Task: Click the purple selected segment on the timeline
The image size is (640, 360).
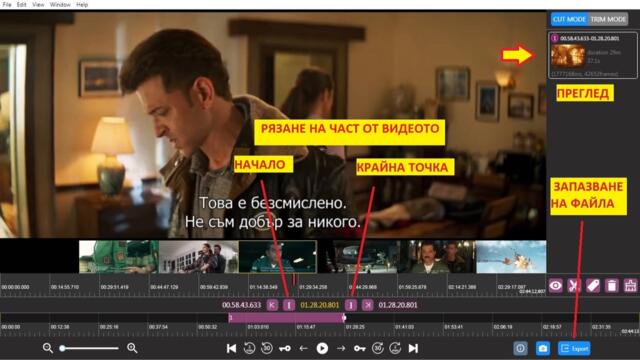Action: coord(287,318)
